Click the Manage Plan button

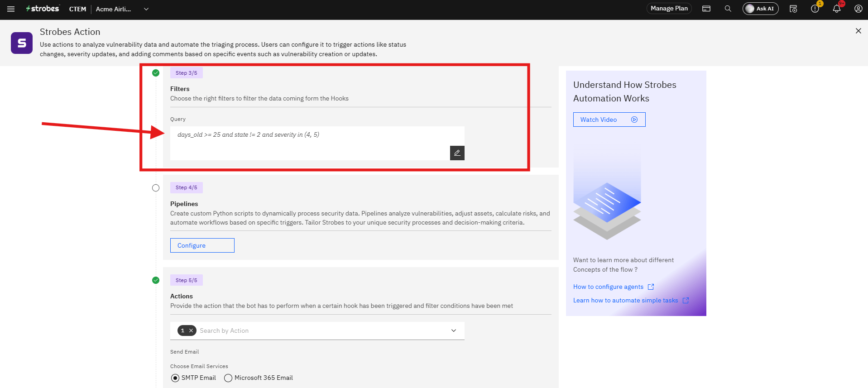pos(669,9)
